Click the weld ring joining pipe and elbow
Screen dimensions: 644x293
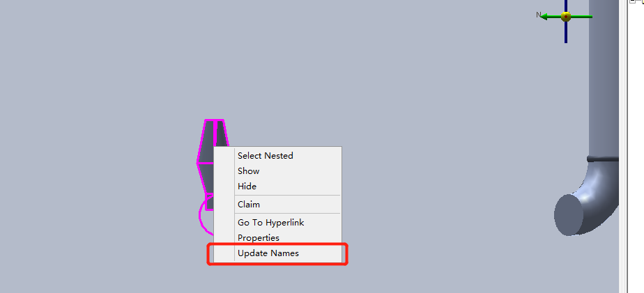pos(603,159)
